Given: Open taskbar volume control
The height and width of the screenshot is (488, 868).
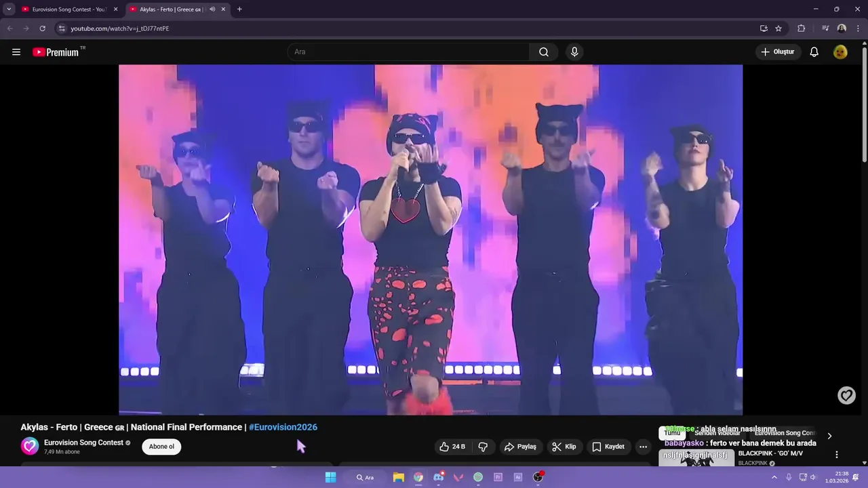Looking at the screenshot, I should (813, 477).
